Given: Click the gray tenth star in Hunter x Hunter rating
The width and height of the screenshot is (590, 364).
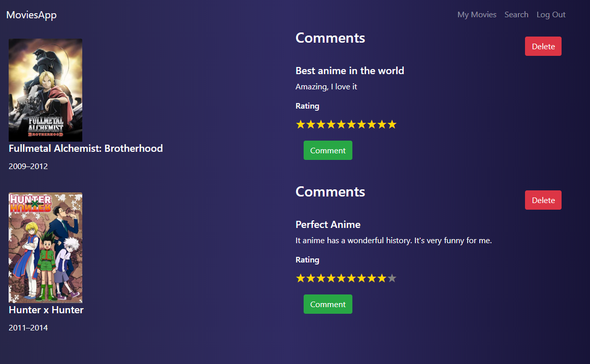Looking at the screenshot, I should coord(391,278).
